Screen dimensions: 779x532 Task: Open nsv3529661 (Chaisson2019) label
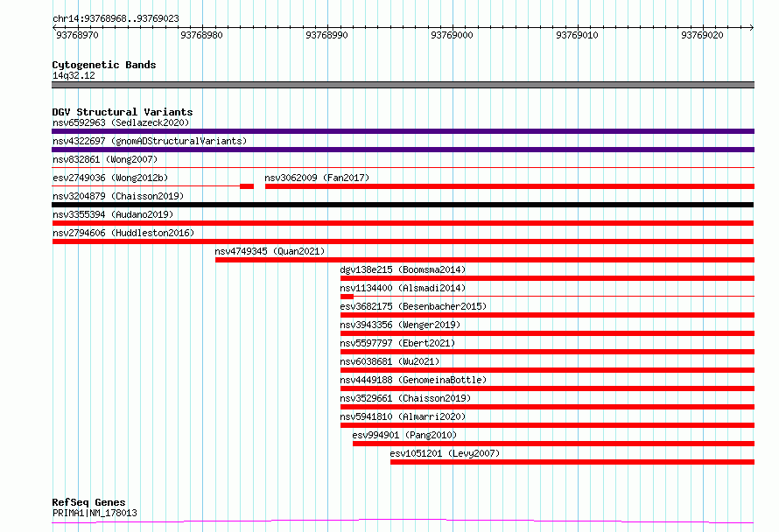click(x=405, y=398)
